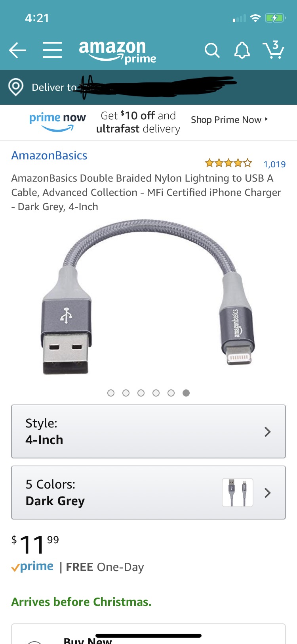The width and height of the screenshot is (297, 644).
Task: Select the fifth image pagination dot
Action: click(171, 393)
